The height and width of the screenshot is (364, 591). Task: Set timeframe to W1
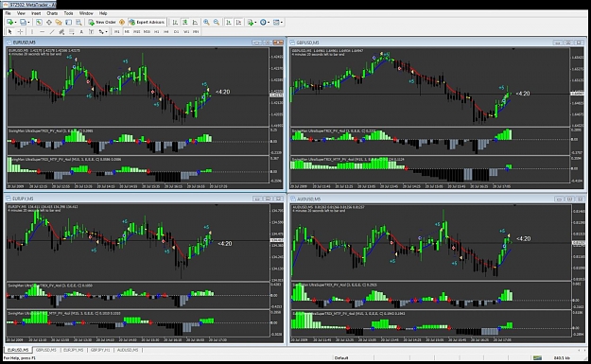tap(186, 32)
